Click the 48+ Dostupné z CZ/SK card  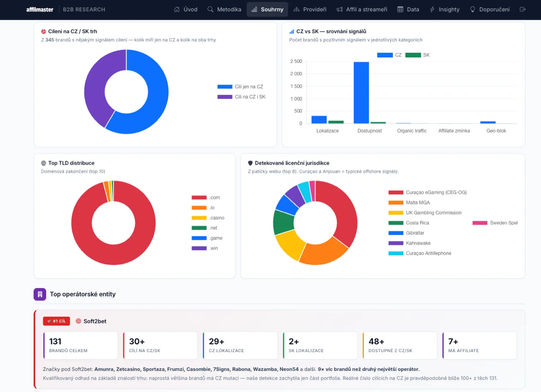point(400,345)
